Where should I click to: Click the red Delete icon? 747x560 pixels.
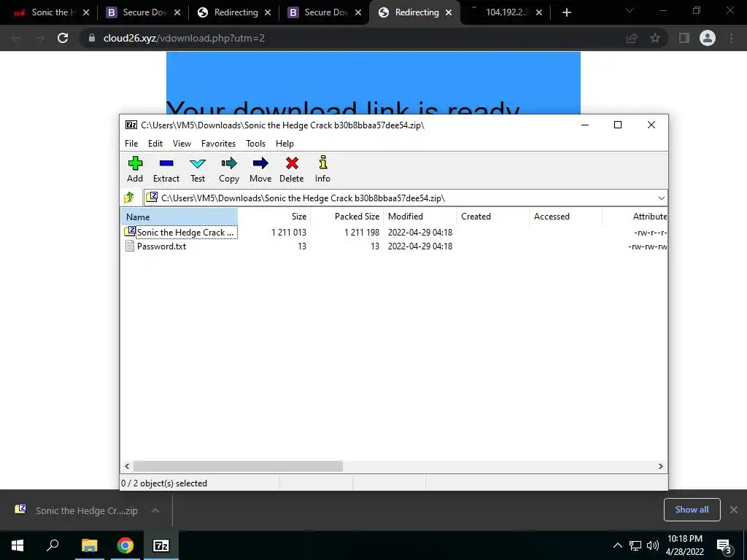[292, 169]
